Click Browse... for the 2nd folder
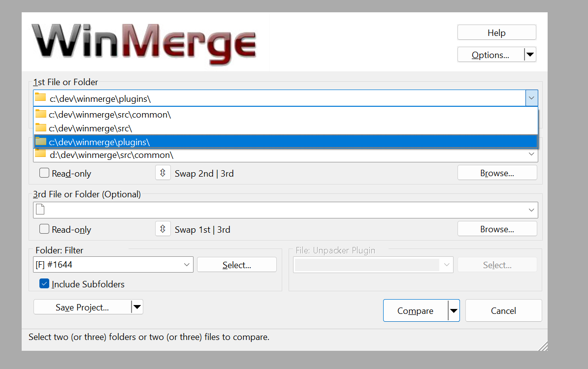The width and height of the screenshot is (588, 369). click(x=497, y=173)
